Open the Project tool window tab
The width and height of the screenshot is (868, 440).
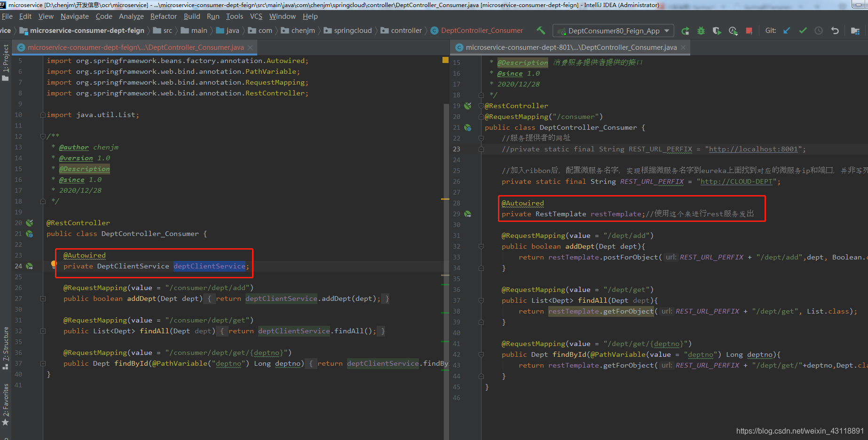6,62
